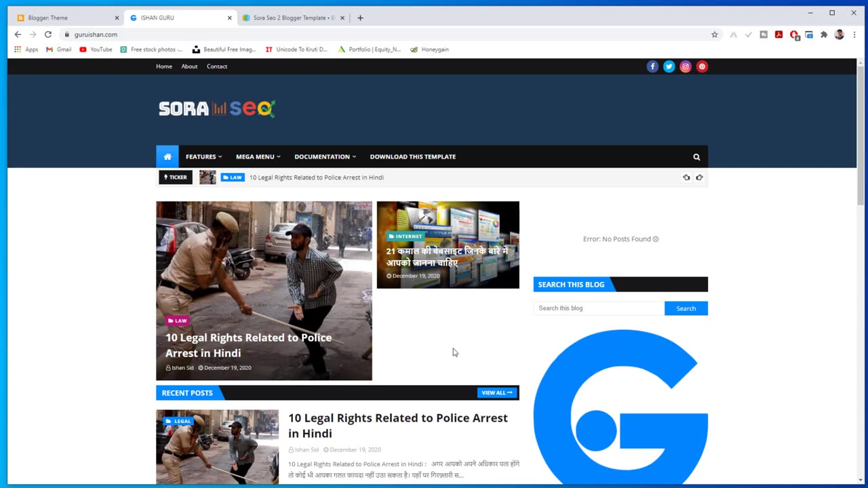Switch to the Blogger: Theme tab
Image resolution: width=868 pixels, height=488 pixels.
point(66,18)
